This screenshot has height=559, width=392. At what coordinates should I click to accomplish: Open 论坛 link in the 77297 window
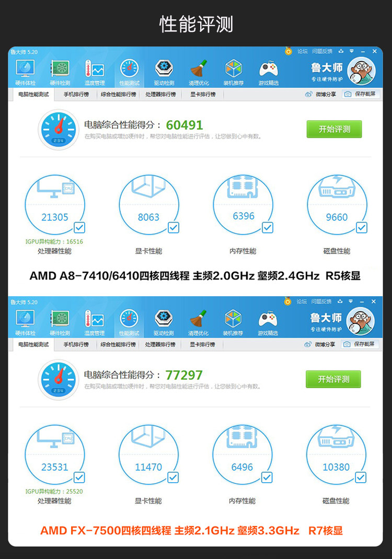point(302,301)
